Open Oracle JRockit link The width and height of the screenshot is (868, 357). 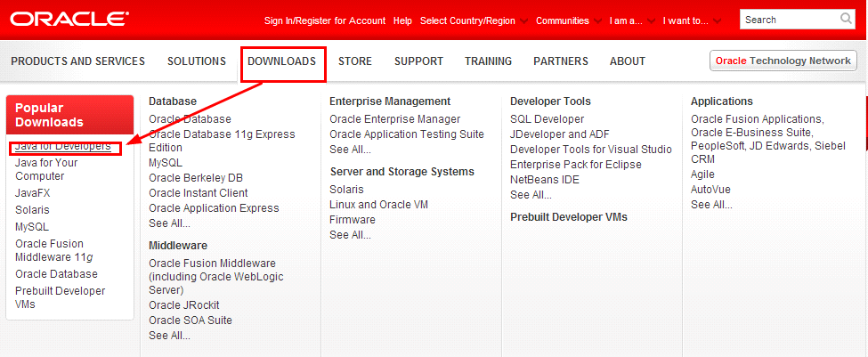coord(184,305)
